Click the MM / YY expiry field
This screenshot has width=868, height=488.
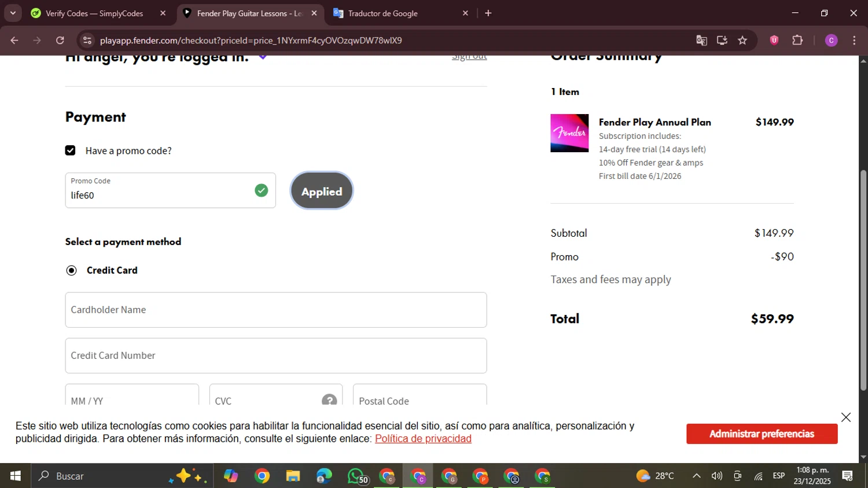point(132,395)
